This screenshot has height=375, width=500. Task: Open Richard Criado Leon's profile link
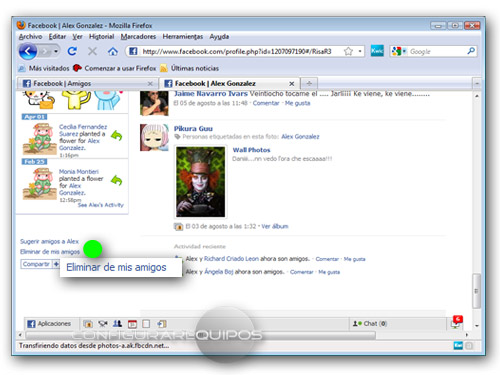tap(231, 259)
